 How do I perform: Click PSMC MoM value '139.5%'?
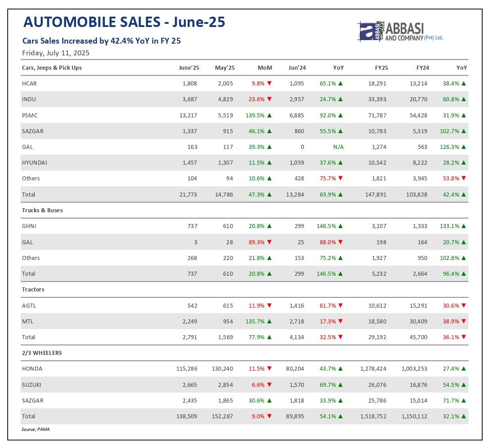tap(255, 116)
